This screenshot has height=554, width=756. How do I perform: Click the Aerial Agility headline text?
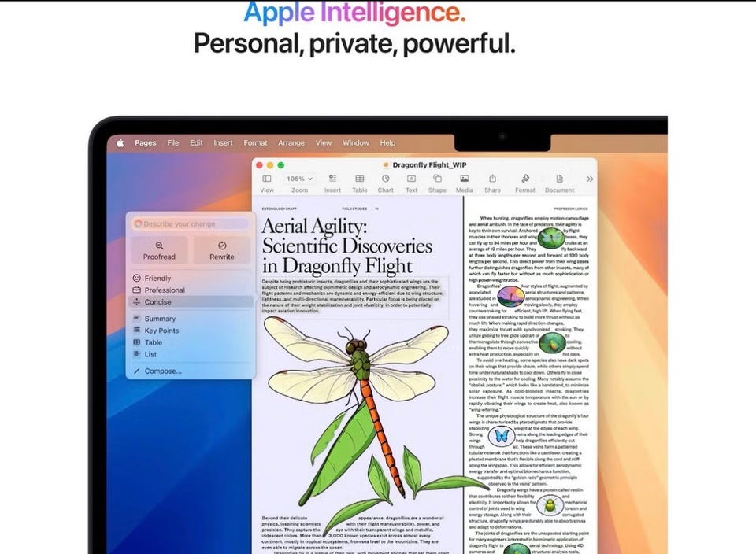click(346, 246)
